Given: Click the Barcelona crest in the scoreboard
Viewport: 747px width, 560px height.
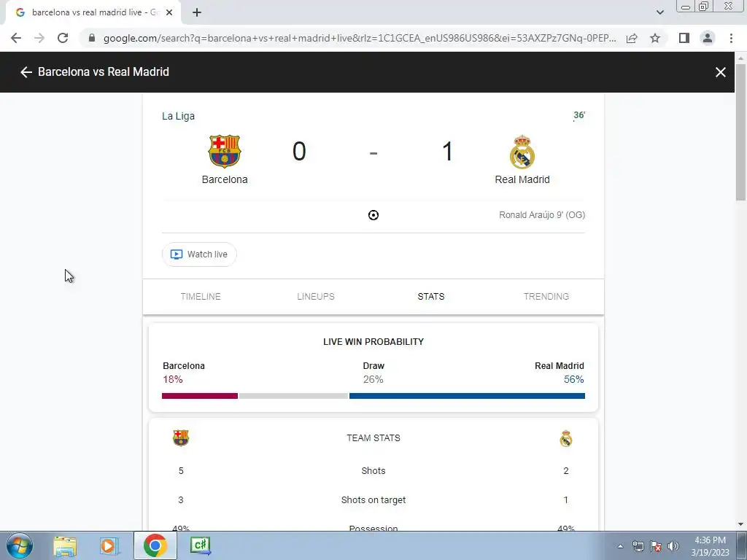Looking at the screenshot, I should click(225, 151).
